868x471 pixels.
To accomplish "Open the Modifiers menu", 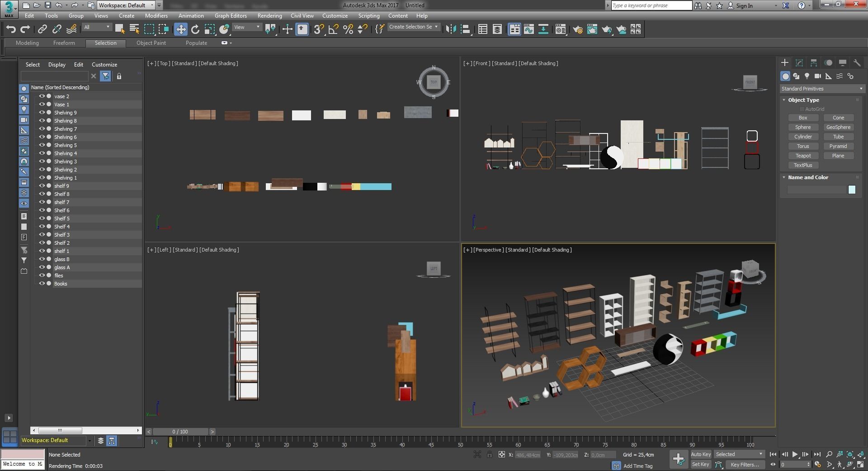I will (x=156, y=16).
